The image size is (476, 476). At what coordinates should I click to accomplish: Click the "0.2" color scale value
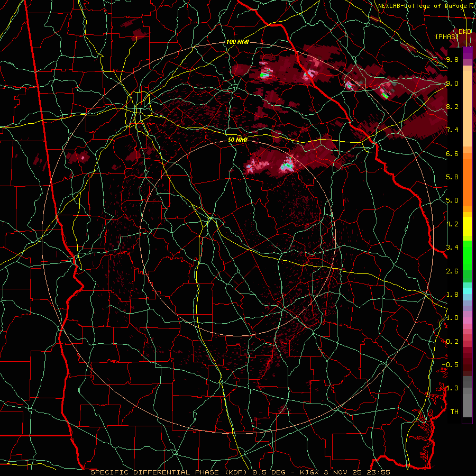pos(452,341)
